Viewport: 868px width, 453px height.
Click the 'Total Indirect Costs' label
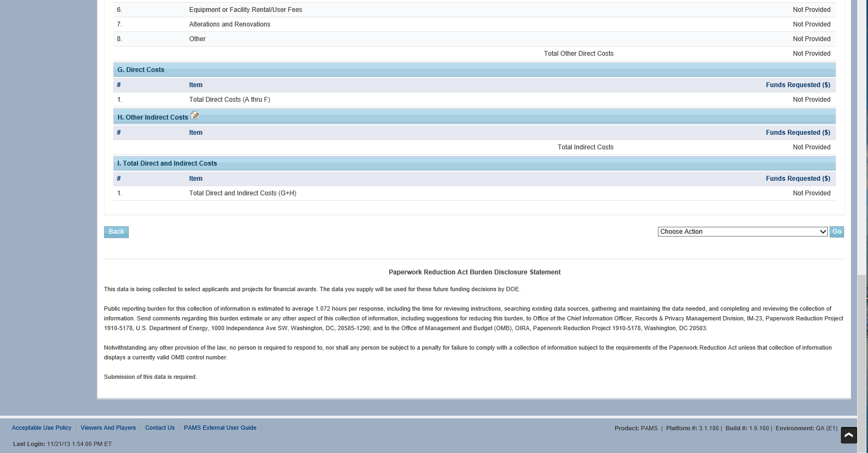click(585, 147)
